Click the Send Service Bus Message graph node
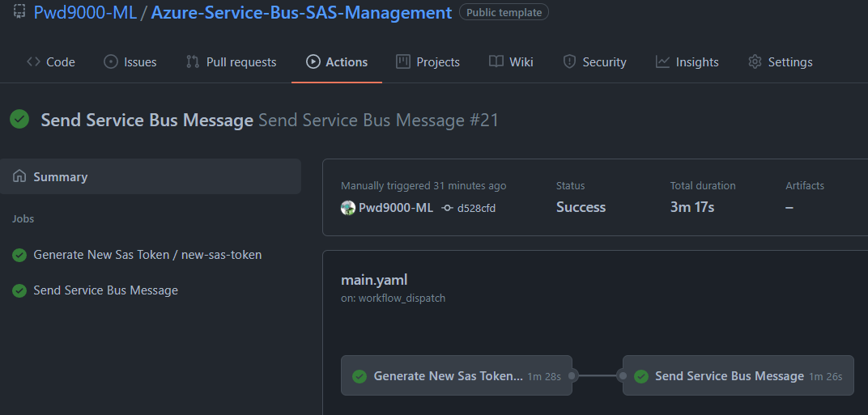The height and width of the screenshot is (415, 868). point(738,375)
